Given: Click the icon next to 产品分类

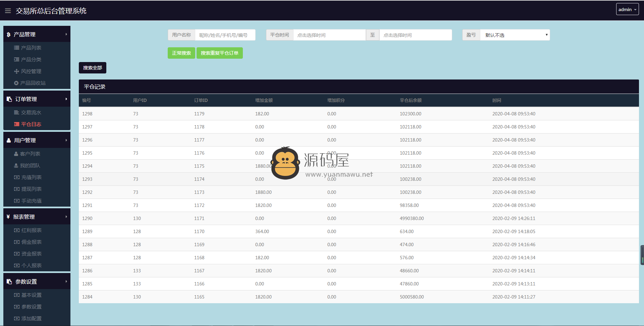Looking at the screenshot, I should [16, 59].
